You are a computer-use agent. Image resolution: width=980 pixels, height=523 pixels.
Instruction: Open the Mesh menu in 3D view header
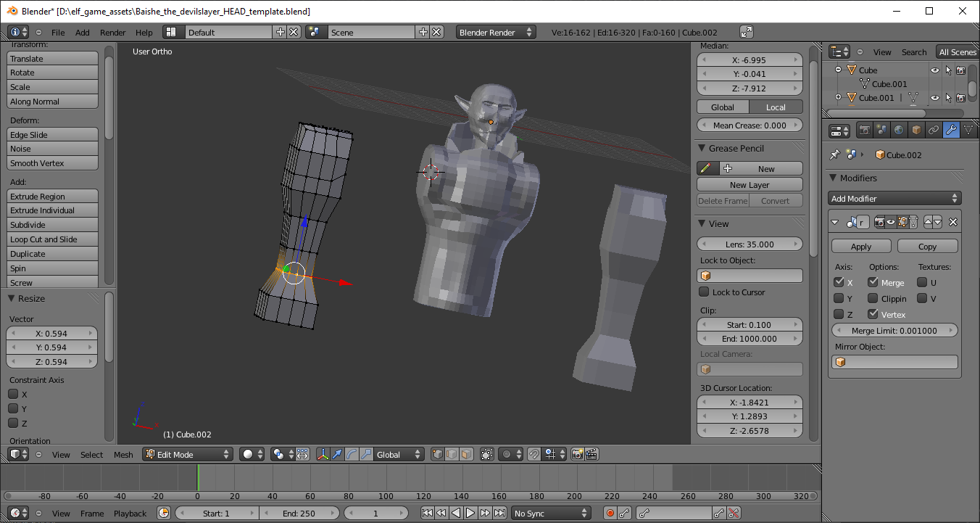(x=123, y=455)
